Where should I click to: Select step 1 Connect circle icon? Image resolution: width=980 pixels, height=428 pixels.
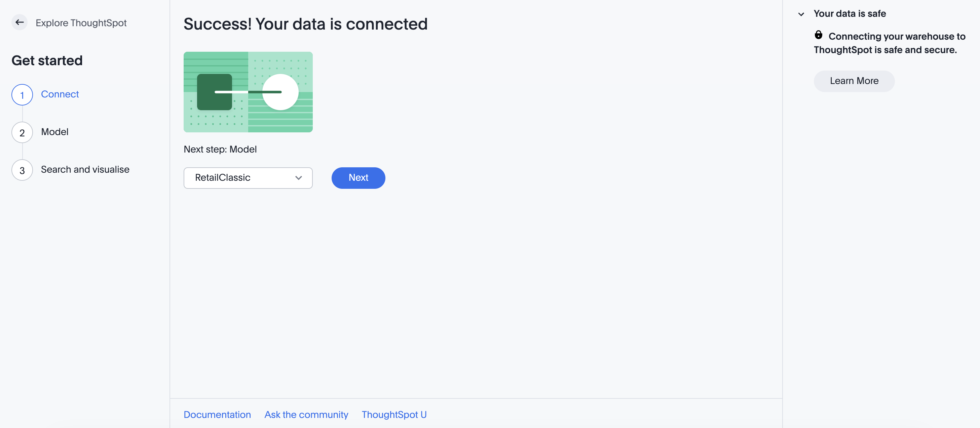point(22,95)
